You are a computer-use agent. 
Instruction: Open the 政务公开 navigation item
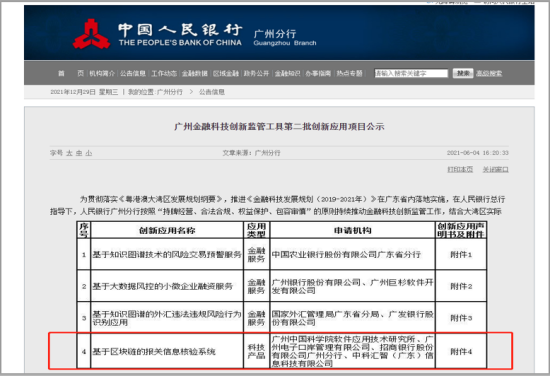[256, 73]
